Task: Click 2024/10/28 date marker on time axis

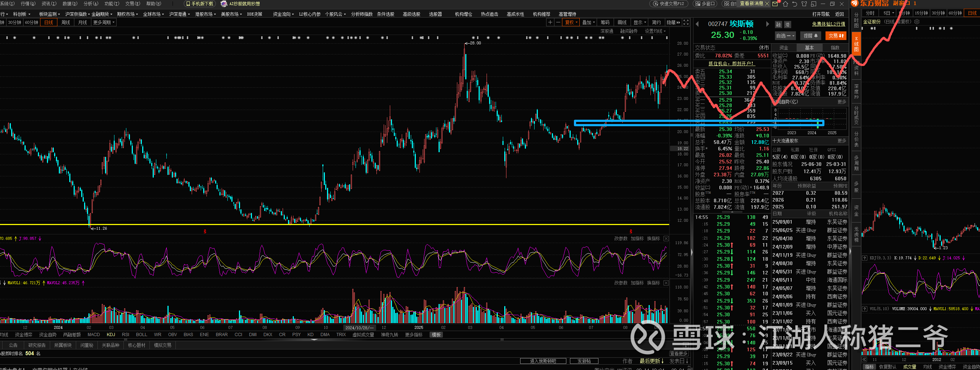Action: 359,327
